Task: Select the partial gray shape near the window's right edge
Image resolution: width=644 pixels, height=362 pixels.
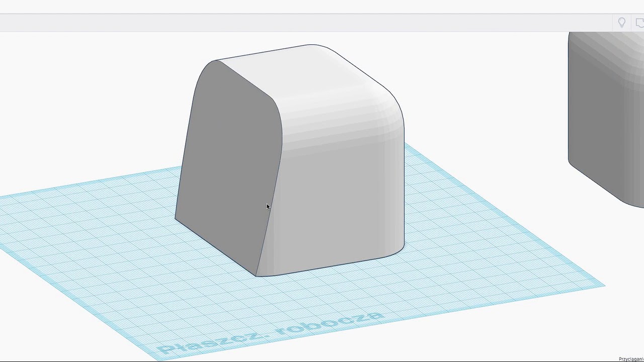Action: (x=606, y=119)
